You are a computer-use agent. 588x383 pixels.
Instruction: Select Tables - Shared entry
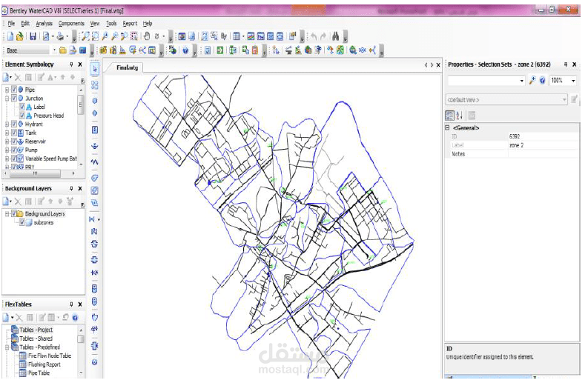(36, 339)
